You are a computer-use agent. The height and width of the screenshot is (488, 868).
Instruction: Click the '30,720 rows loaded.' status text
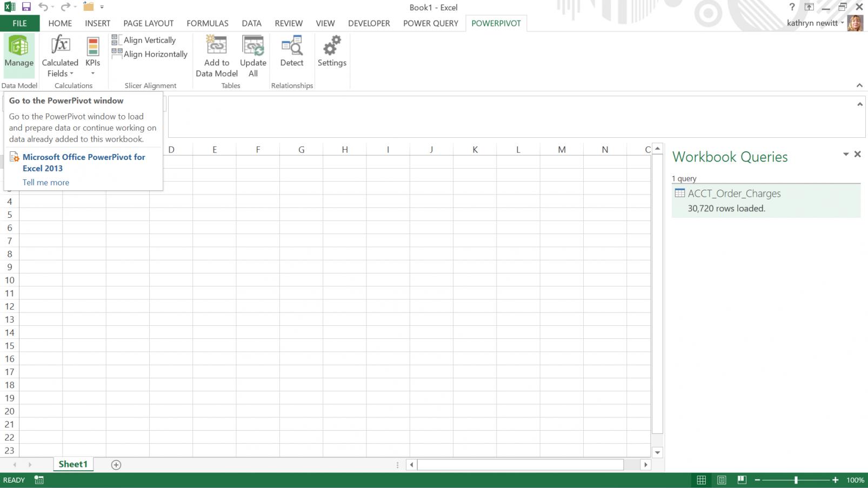tap(726, 209)
